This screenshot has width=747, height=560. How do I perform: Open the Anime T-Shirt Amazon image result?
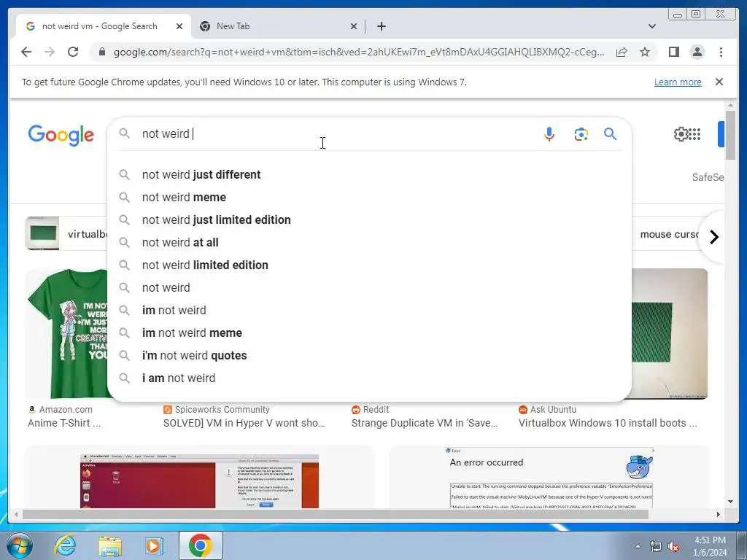(66, 333)
